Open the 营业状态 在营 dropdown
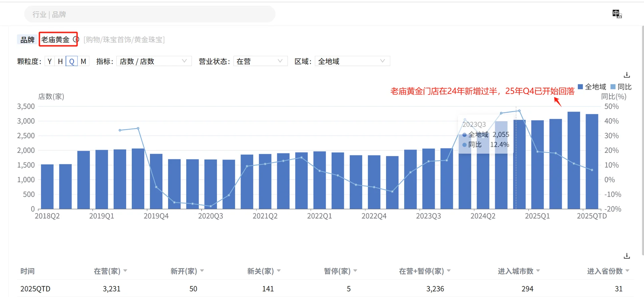This screenshot has width=644, height=297. (260, 61)
